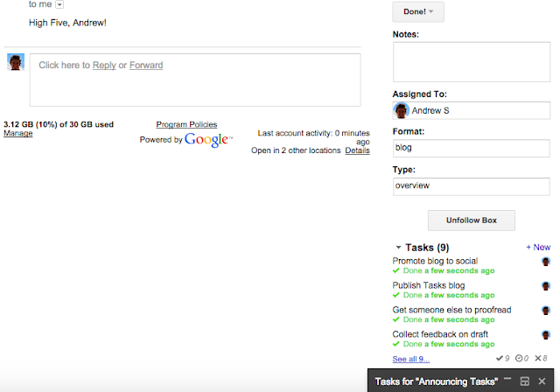The image size is (560, 392).
Task: Pop out the Announcing Tasks panel
Action: pyautogui.click(x=524, y=381)
